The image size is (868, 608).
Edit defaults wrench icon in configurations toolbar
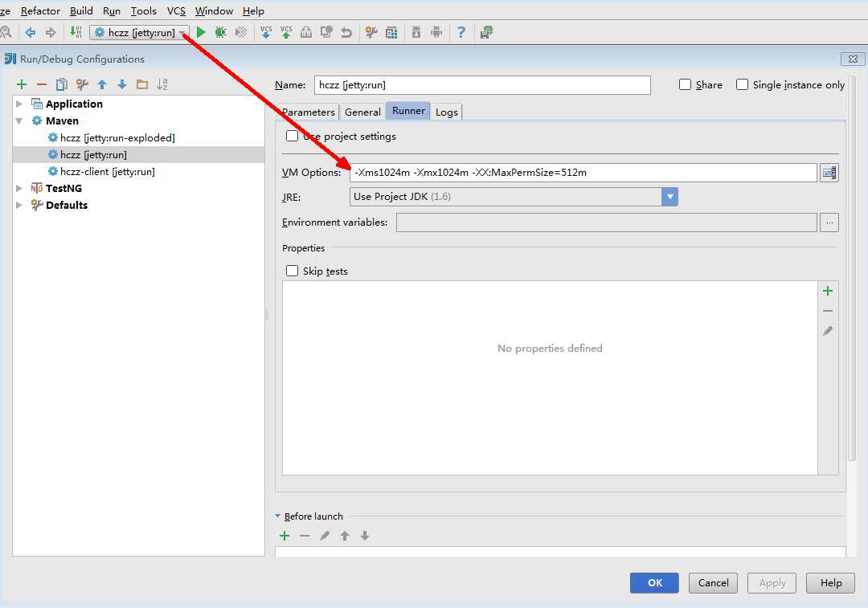[82, 84]
